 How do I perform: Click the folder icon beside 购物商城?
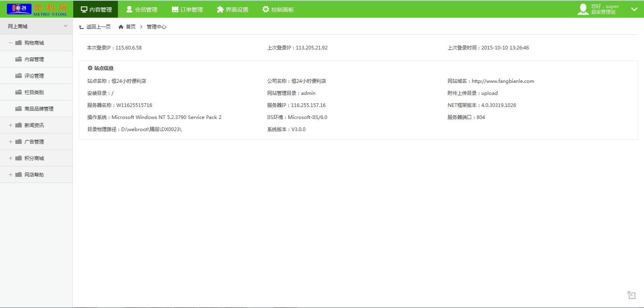click(19, 43)
